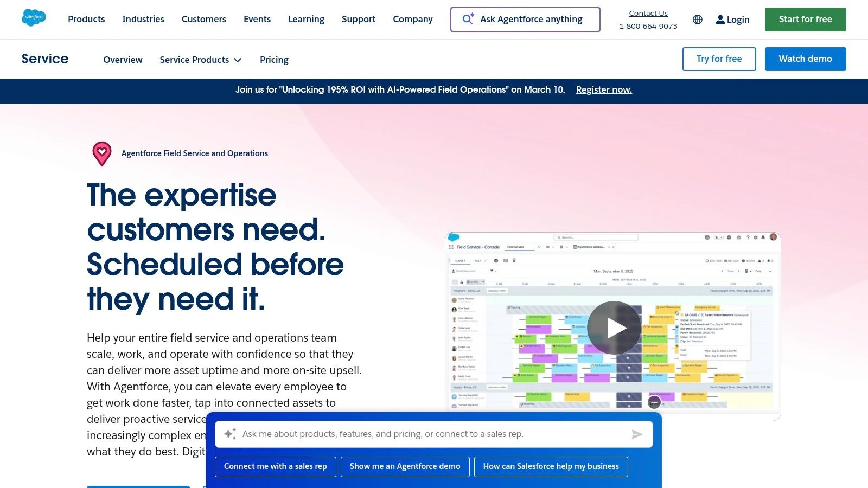Click the Start for free button
The width and height of the screenshot is (868, 488).
pos(805,19)
